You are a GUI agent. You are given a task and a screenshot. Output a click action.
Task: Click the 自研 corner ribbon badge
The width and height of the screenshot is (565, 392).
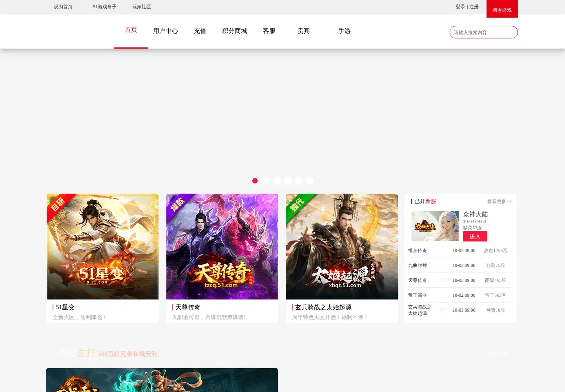click(x=58, y=204)
